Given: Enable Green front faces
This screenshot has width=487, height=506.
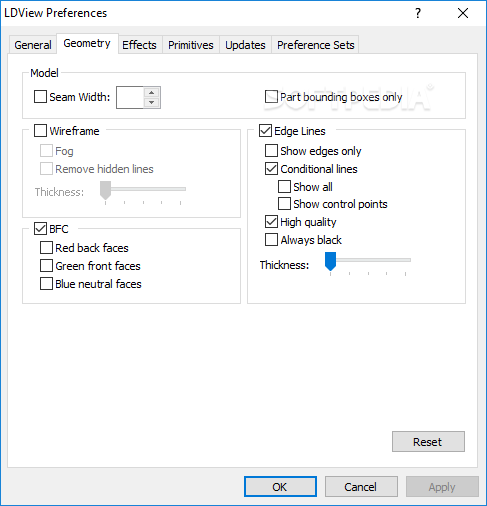Looking at the screenshot, I should pos(46,266).
